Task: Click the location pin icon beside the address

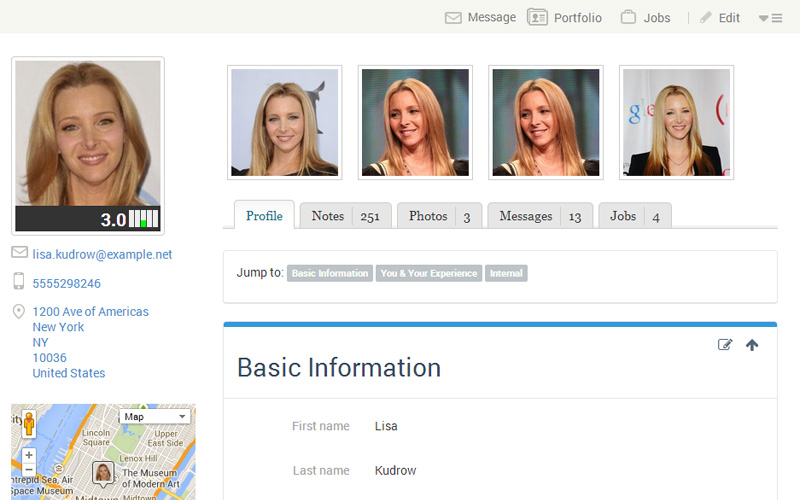Action: [19, 311]
